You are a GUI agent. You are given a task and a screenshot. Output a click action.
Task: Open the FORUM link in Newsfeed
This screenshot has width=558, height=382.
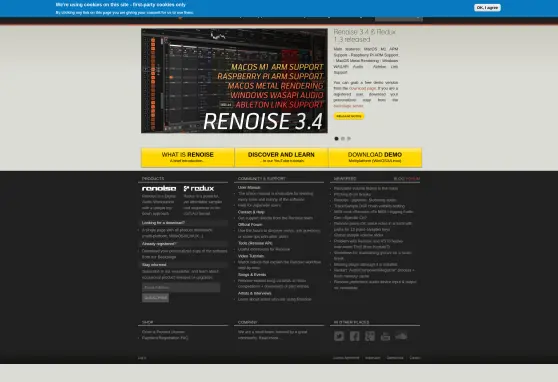pyautogui.click(x=413, y=179)
